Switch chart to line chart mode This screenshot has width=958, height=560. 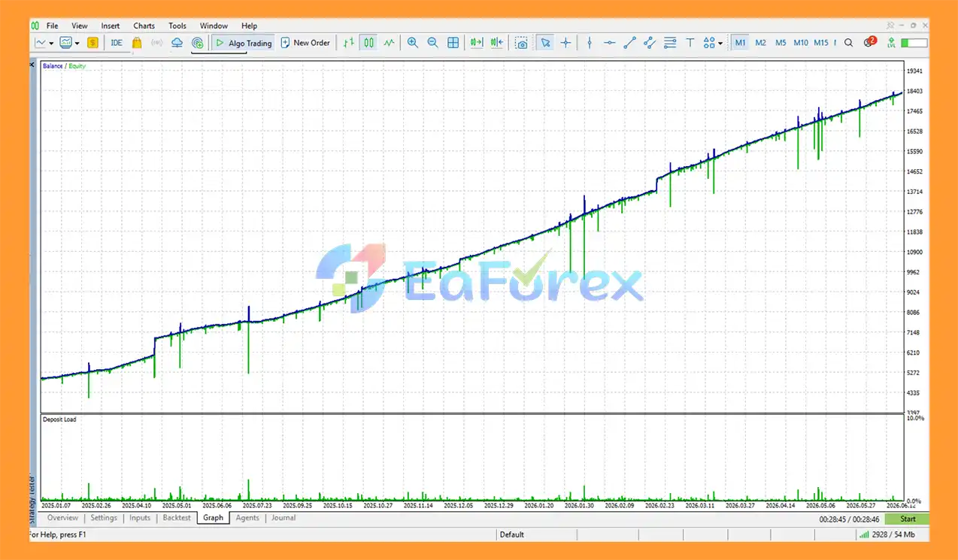pyautogui.click(x=389, y=43)
